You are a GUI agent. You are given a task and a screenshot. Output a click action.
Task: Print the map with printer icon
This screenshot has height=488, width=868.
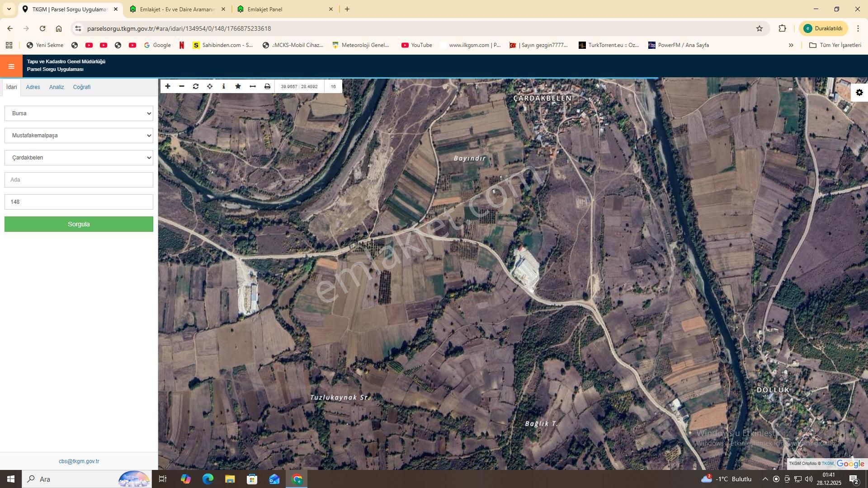tap(267, 86)
